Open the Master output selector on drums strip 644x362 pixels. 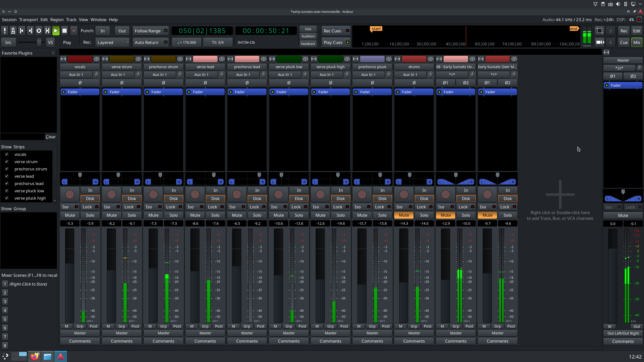tap(414, 333)
